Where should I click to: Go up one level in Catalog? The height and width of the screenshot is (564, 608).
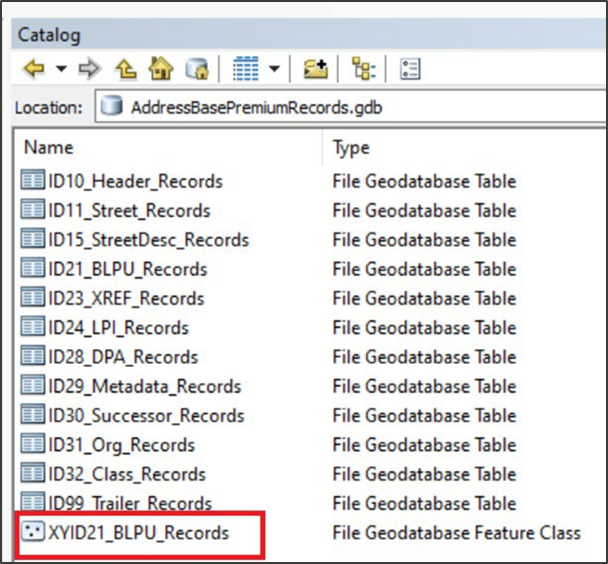pyautogui.click(x=127, y=69)
